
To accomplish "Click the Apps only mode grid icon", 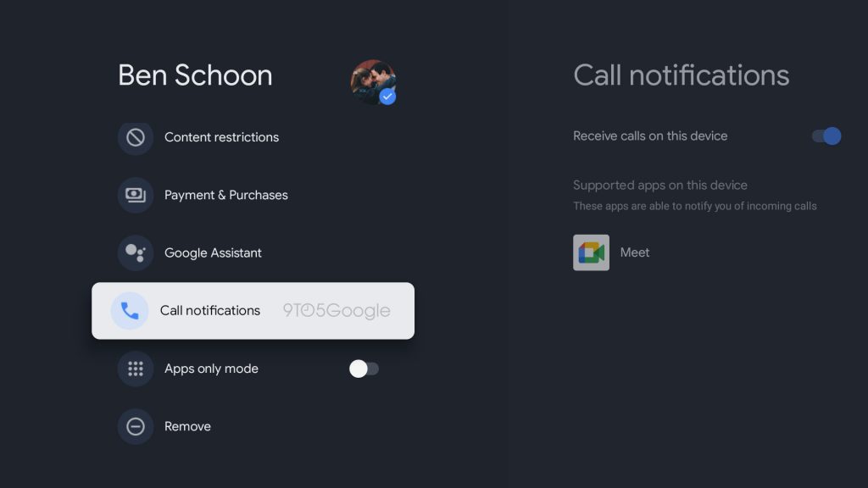I will (136, 369).
